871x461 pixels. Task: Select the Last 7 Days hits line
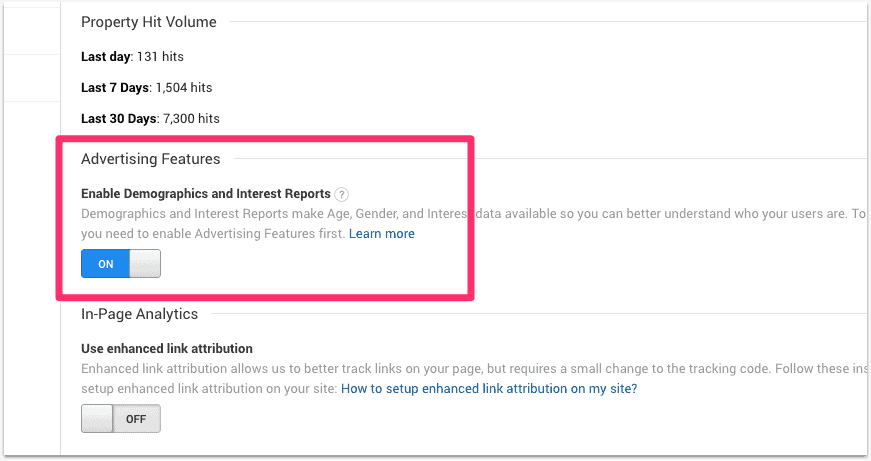pyautogui.click(x=146, y=88)
